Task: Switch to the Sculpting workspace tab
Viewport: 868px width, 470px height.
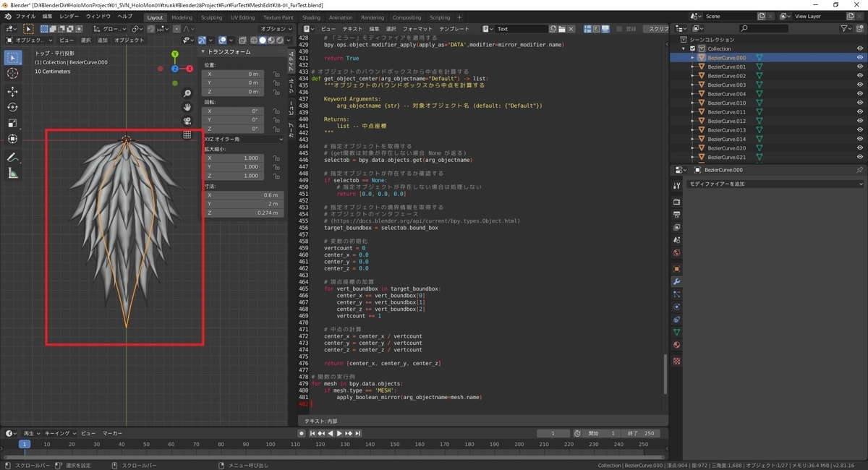Action: pos(211,17)
